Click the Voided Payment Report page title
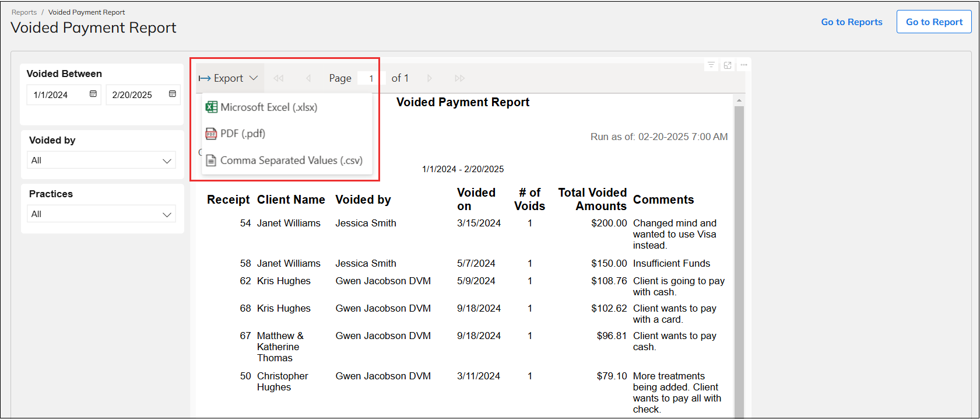This screenshot has width=980, height=419. pos(93,27)
